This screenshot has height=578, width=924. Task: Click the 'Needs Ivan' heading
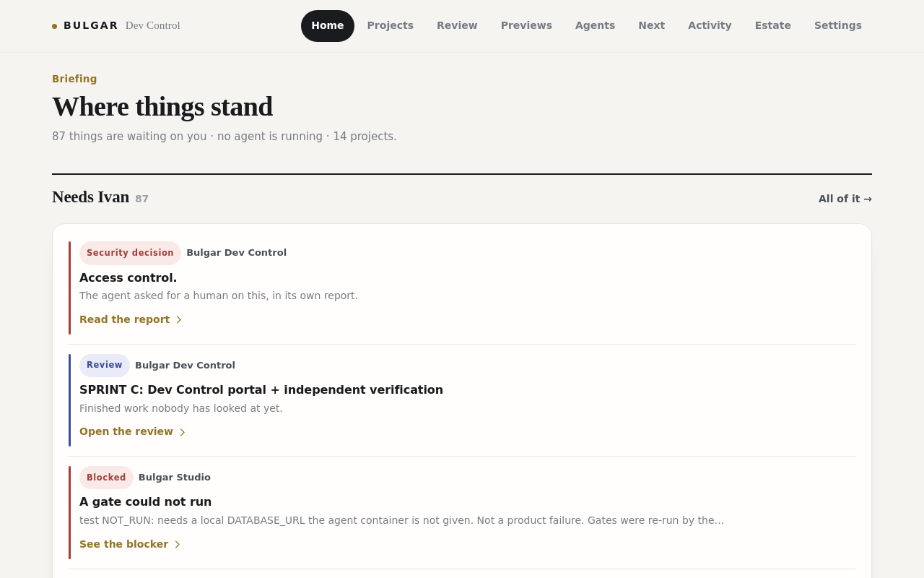(x=90, y=197)
